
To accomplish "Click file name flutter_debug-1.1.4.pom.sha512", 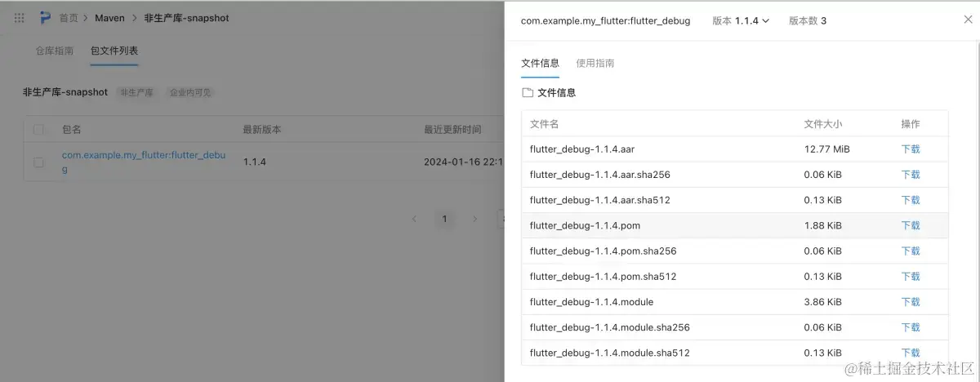I will tap(603, 277).
